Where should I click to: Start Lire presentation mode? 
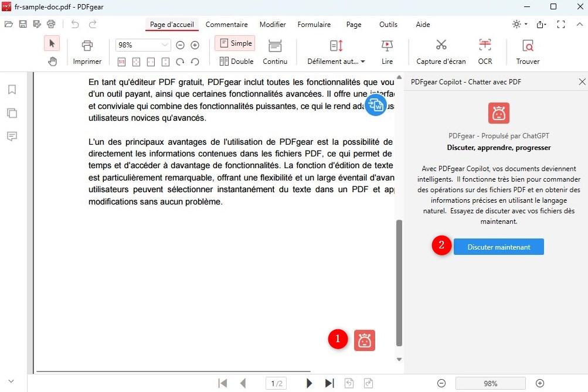pyautogui.click(x=387, y=53)
